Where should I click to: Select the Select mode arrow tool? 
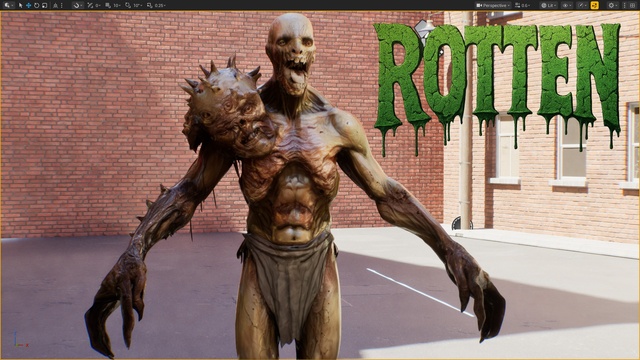tap(20, 5)
